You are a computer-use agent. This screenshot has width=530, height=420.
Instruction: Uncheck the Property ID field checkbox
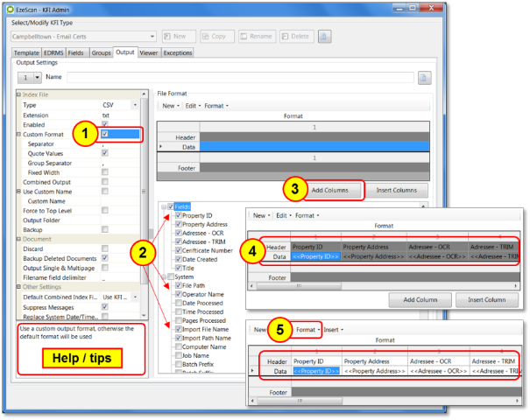(x=178, y=215)
